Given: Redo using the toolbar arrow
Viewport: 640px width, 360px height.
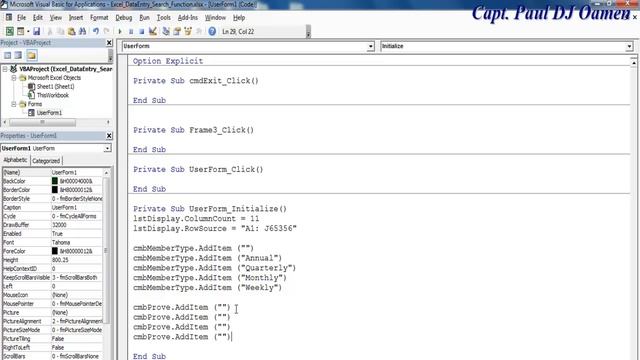Looking at the screenshot, I should click(x=107, y=31).
